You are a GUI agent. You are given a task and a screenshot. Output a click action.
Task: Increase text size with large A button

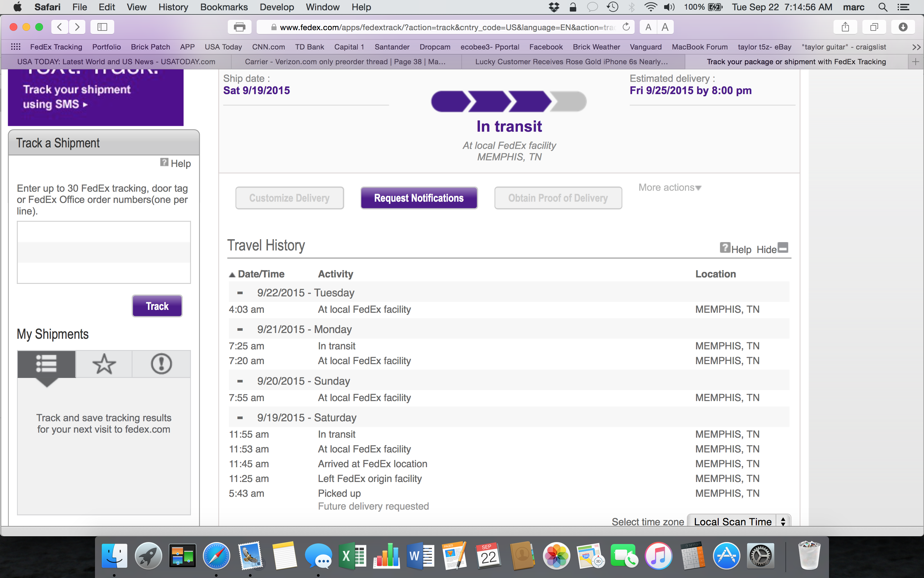click(x=665, y=27)
